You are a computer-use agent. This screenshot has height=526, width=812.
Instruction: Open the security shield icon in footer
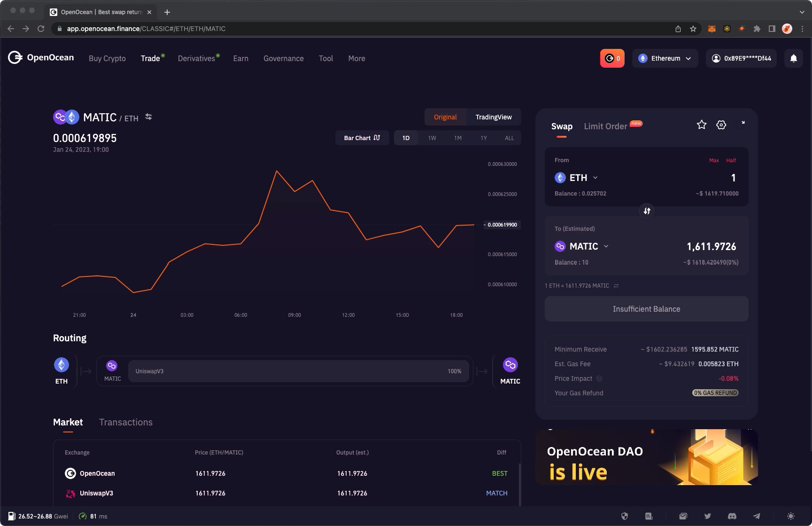tap(625, 516)
